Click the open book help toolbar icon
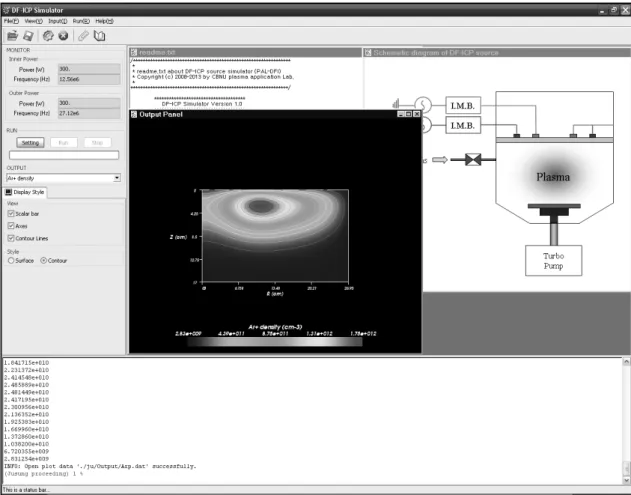The height and width of the screenshot is (495, 631). tap(99, 36)
